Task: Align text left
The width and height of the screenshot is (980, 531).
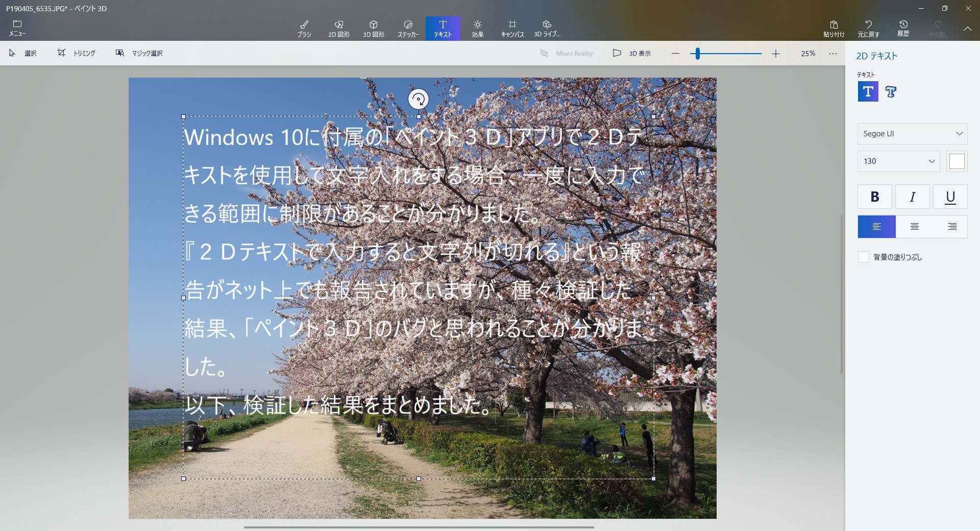Action: [x=876, y=227]
